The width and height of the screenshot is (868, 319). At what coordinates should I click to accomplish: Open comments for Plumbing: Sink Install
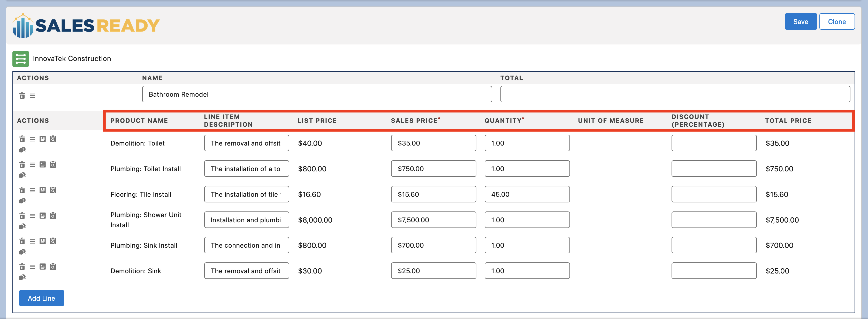coord(22,252)
